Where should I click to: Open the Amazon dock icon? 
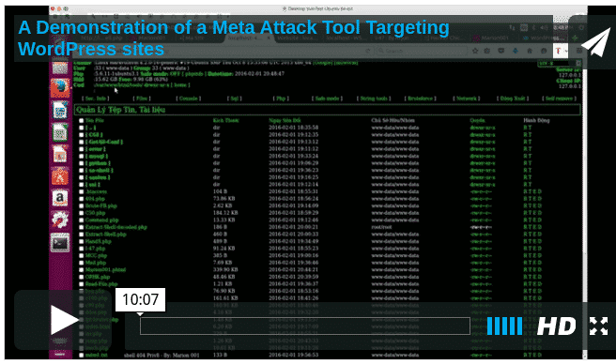60,198
